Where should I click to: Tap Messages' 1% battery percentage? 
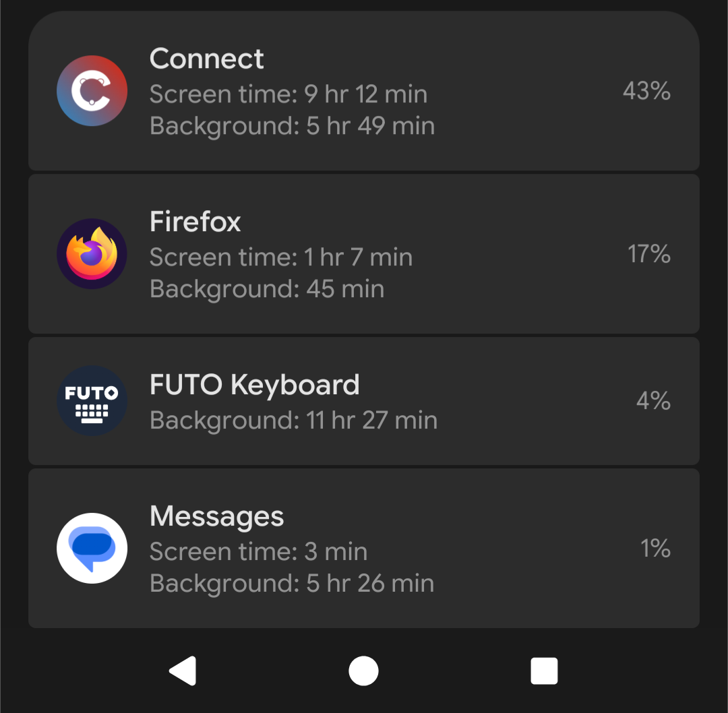point(655,548)
